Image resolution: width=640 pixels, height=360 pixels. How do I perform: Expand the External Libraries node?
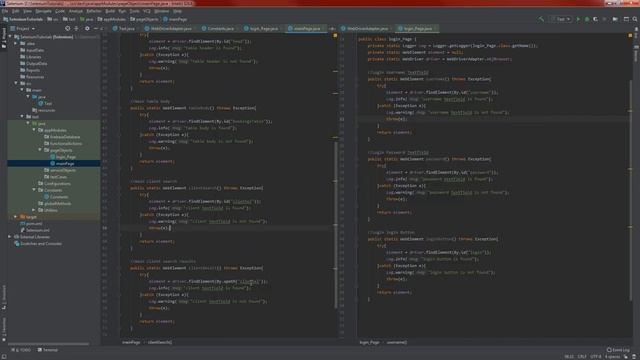click(10, 237)
